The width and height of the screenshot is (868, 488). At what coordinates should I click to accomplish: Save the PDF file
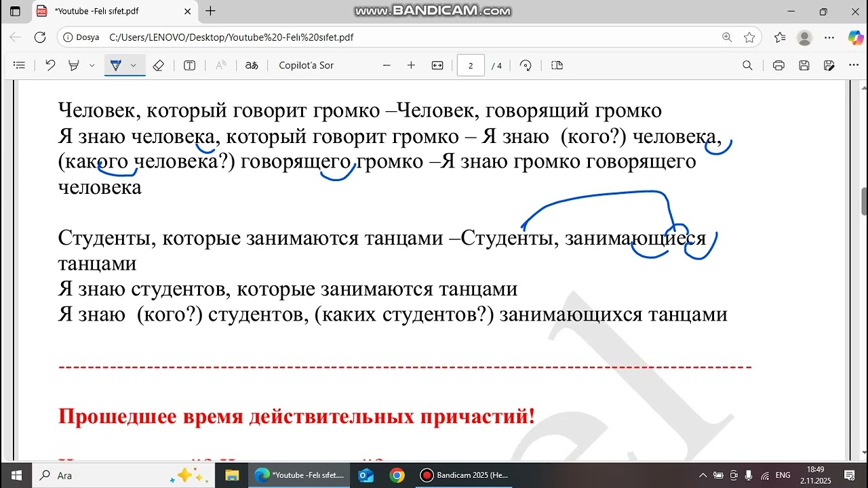804,66
